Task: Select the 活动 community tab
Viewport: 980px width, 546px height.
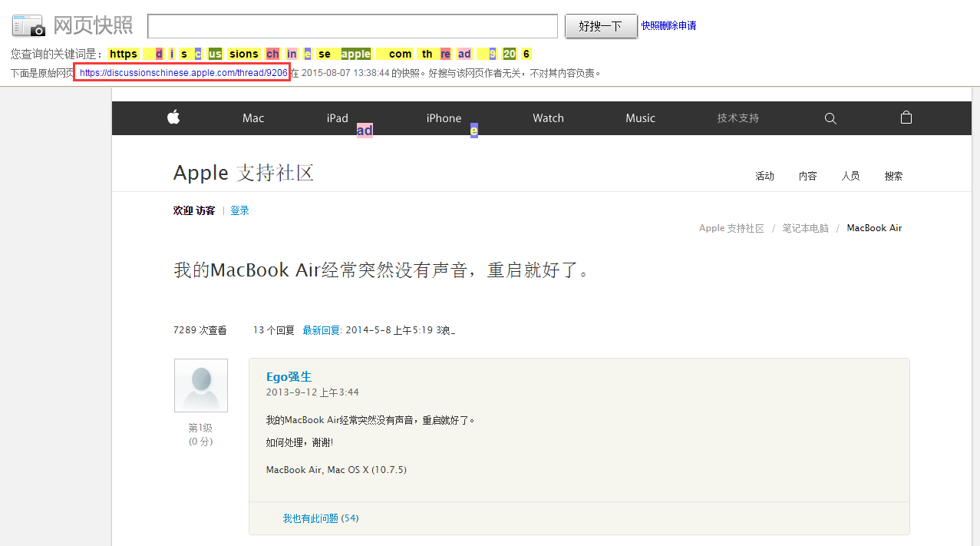Action: [764, 176]
